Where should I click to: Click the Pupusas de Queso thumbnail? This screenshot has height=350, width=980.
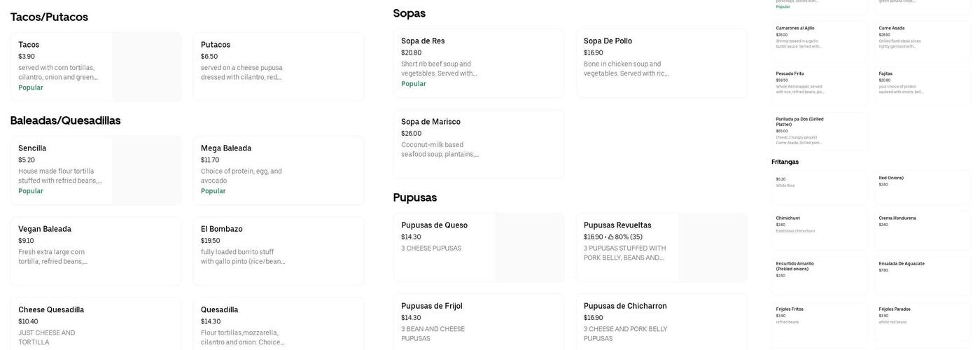pyautogui.click(x=529, y=247)
